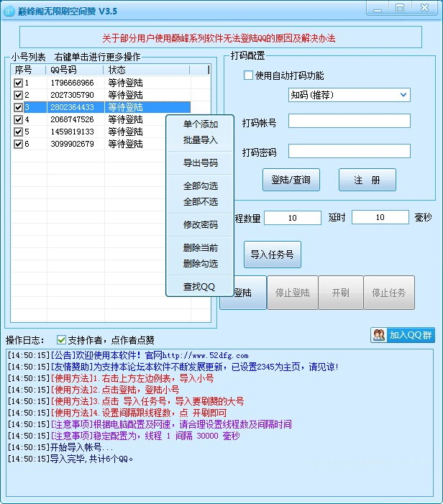Click the 延时 milliseconds input field
The width and height of the screenshot is (443, 504).
pos(380,218)
